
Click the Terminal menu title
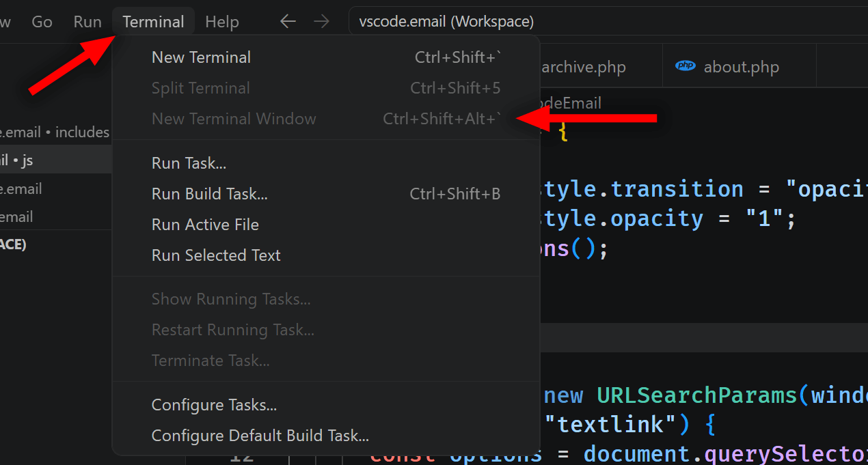153,21
